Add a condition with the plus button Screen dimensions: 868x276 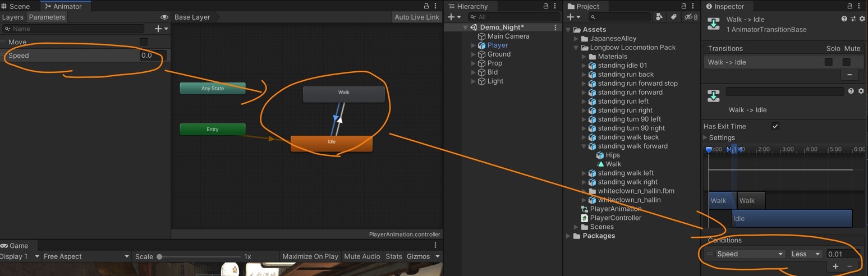point(835,266)
